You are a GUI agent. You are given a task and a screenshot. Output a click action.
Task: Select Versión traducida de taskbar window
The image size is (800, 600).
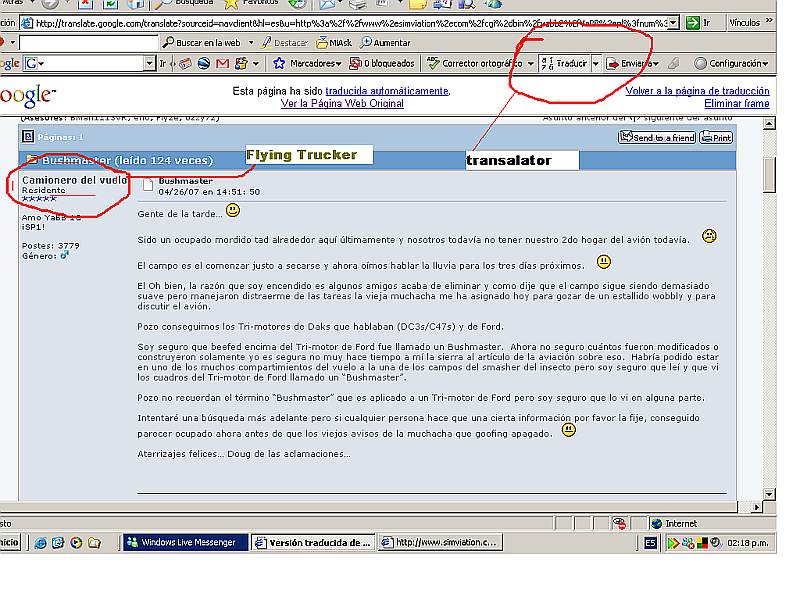tap(313, 542)
